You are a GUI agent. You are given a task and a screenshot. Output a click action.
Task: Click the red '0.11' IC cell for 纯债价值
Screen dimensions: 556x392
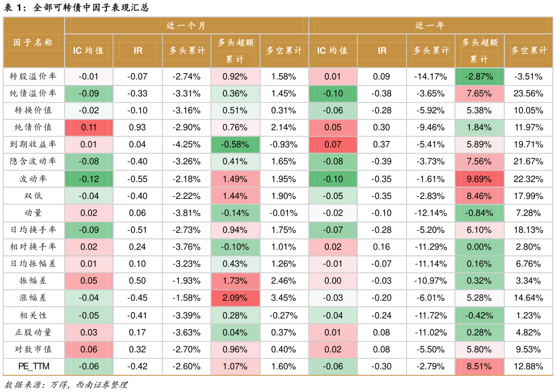[89, 127]
